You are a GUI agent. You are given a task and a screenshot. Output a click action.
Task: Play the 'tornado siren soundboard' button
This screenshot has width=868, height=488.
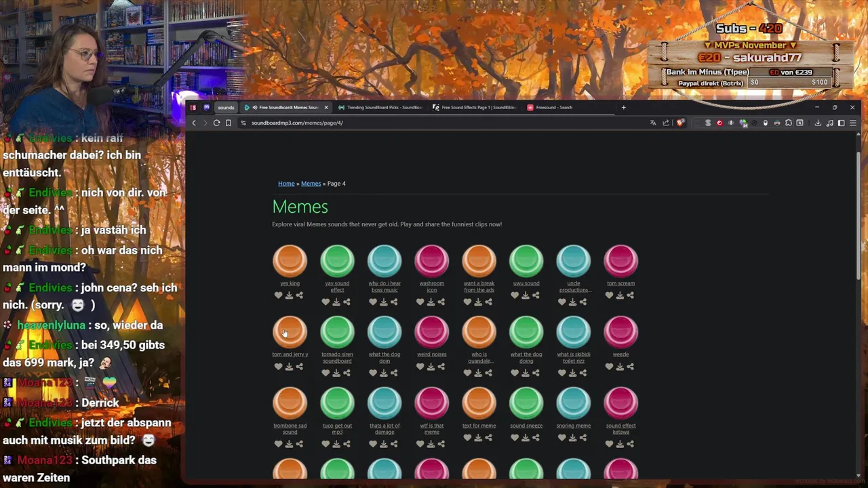pyautogui.click(x=337, y=332)
